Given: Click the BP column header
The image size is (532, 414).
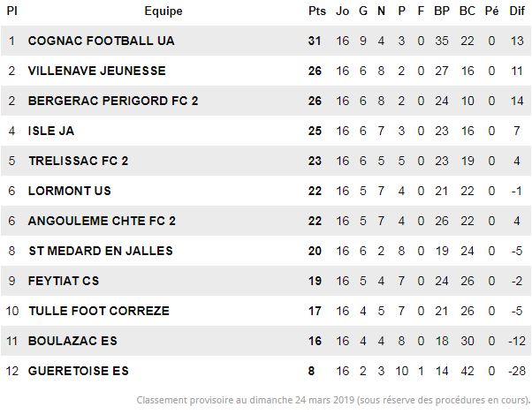Looking at the screenshot, I should tap(442, 11).
